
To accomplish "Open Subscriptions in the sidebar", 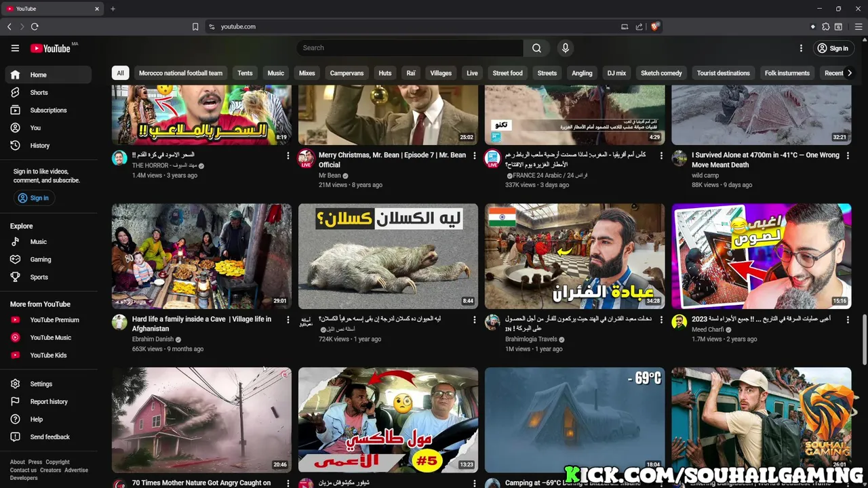I will tap(48, 110).
